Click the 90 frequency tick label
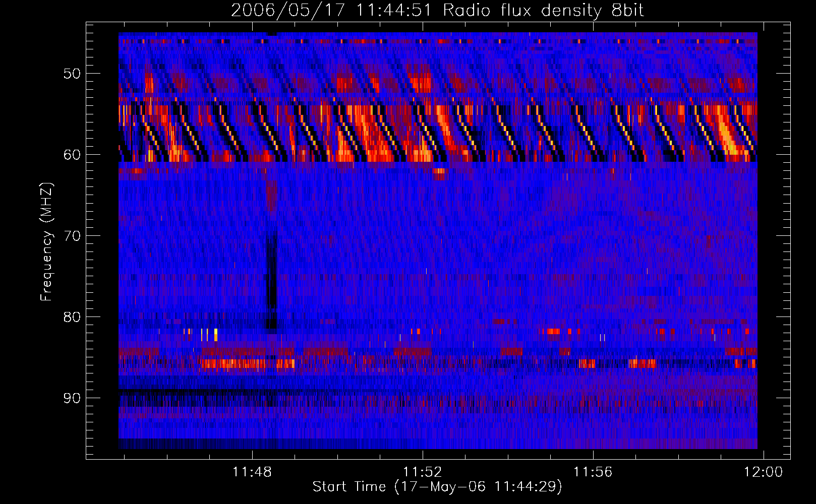Image resolution: width=816 pixels, height=504 pixels. (72, 398)
